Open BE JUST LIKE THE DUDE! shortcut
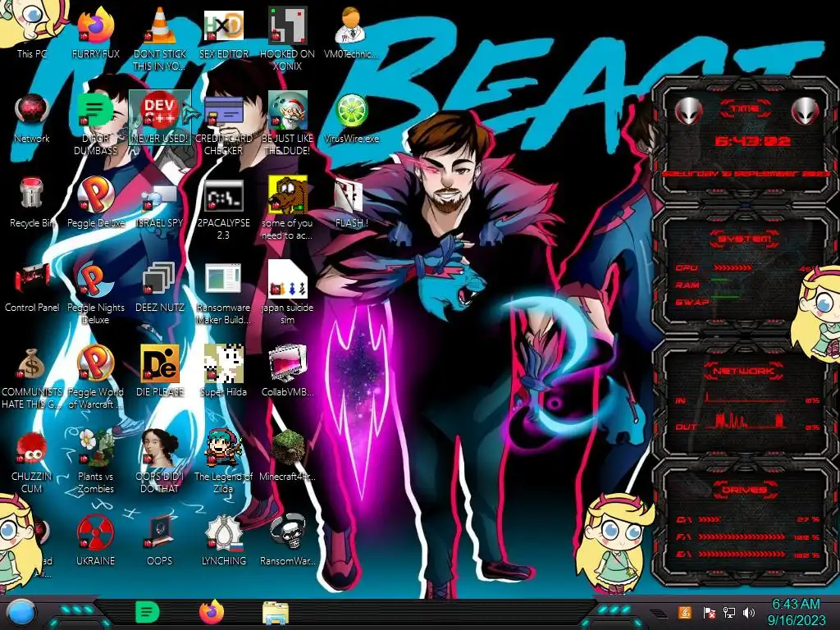Viewport: 840px width, 630px height. (x=287, y=125)
